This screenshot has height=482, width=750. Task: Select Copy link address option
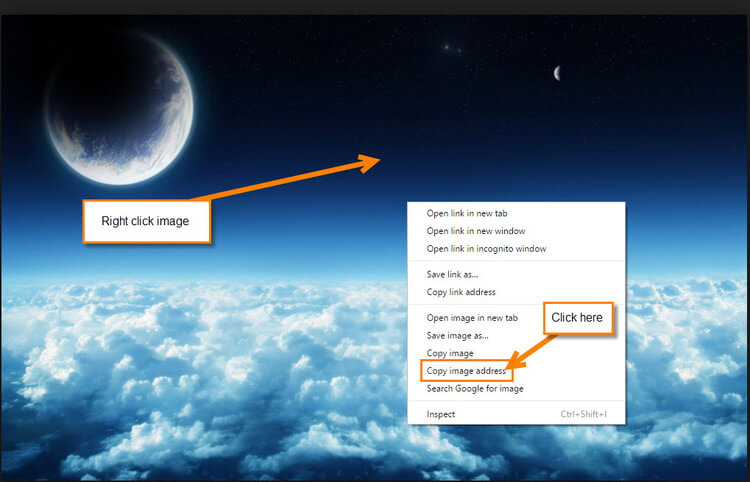(516, 292)
